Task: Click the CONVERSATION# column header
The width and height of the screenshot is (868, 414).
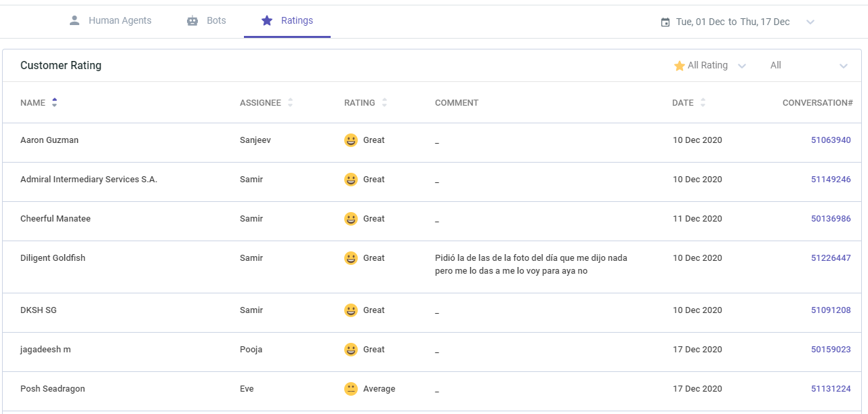Action: point(817,103)
